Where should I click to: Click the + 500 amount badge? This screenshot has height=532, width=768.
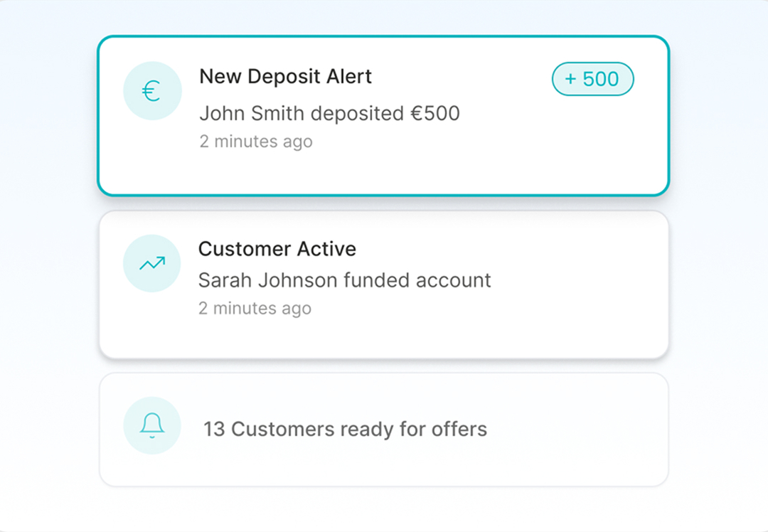click(x=592, y=79)
